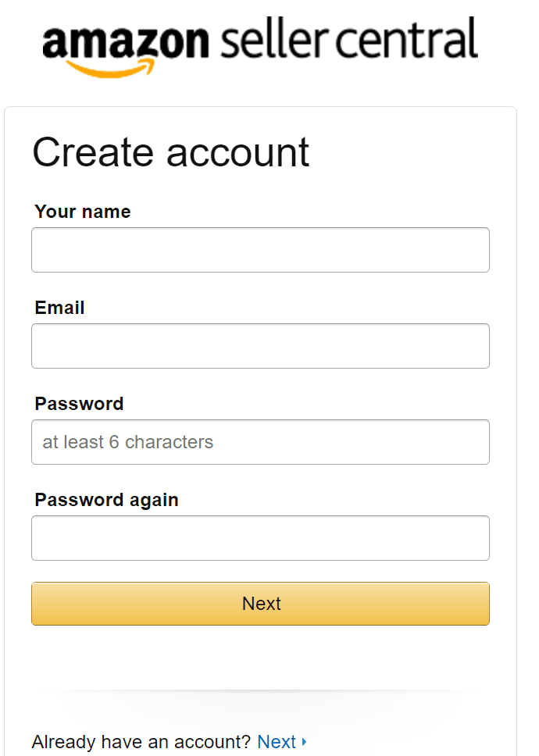Click the shadow divider below the Next button

tap(260, 693)
